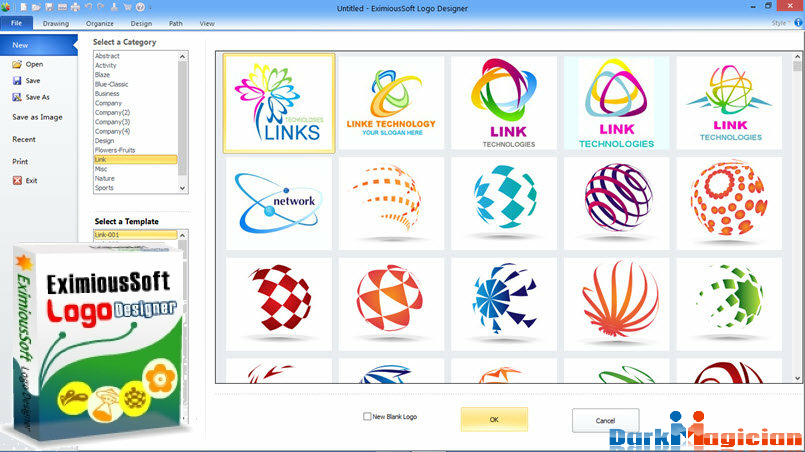Select the highlighted Link category

[136, 160]
